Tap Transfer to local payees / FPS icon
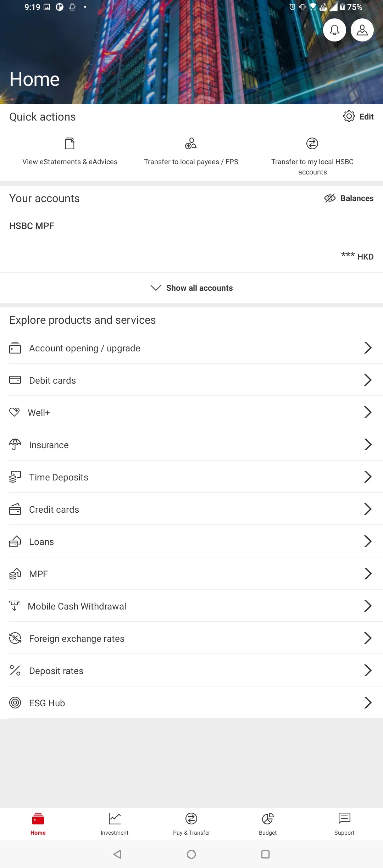Image resolution: width=383 pixels, height=868 pixels. 191,144
